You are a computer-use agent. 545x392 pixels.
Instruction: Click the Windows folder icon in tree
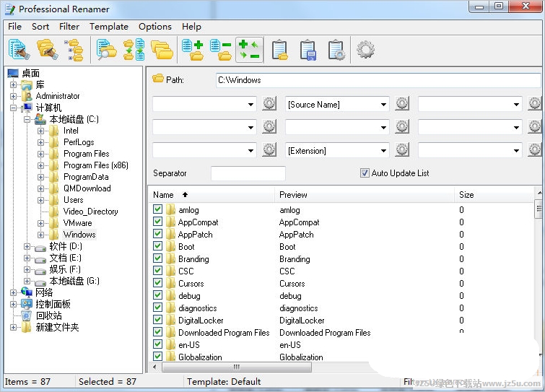pos(54,235)
